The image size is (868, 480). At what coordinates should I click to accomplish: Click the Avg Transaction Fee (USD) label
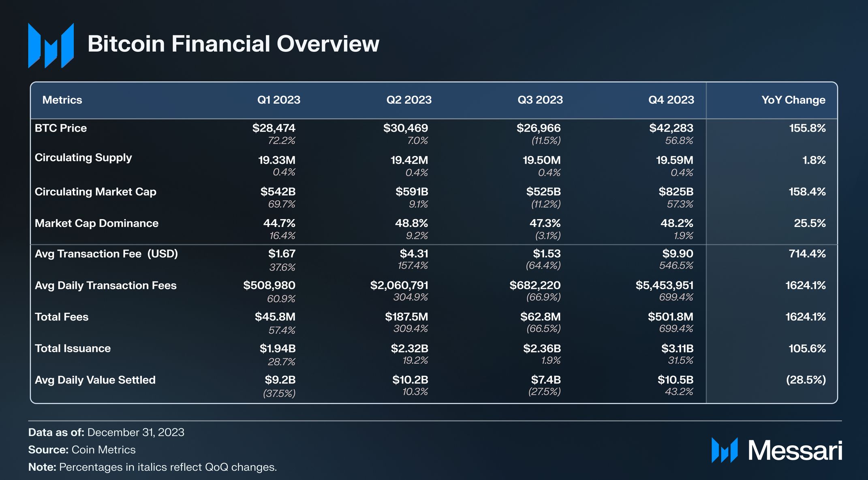click(x=106, y=254)
